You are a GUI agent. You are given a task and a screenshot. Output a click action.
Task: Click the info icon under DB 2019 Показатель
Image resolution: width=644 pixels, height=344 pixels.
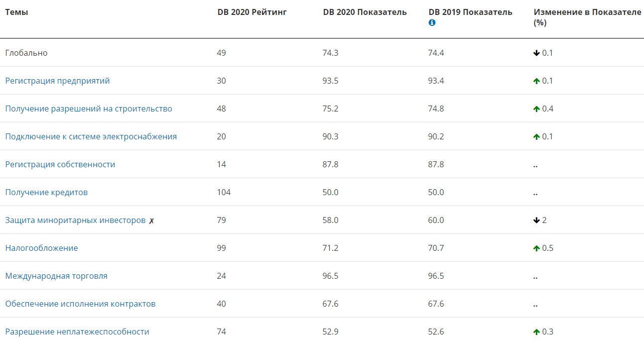coord(432,23)
